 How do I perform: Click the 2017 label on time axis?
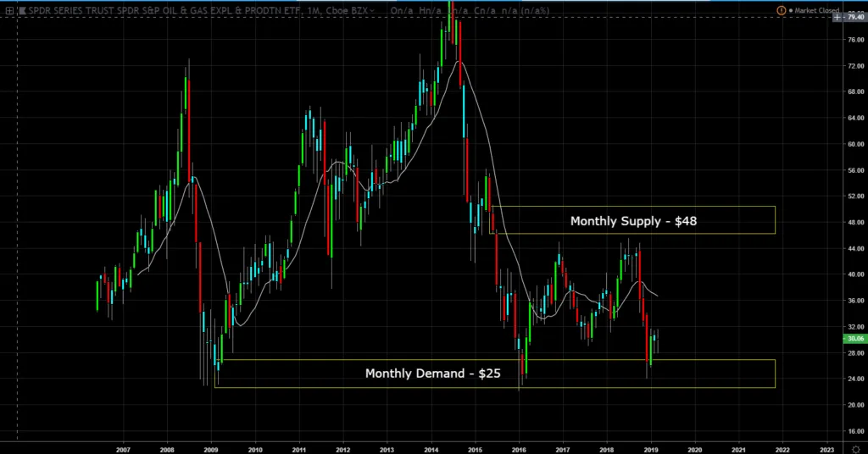(x=563, y=450)
